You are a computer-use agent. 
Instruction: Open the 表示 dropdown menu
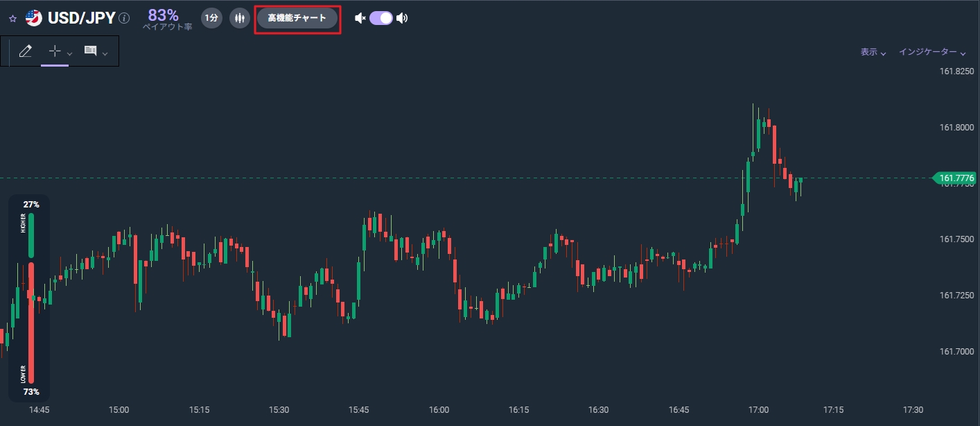(873, 52)
